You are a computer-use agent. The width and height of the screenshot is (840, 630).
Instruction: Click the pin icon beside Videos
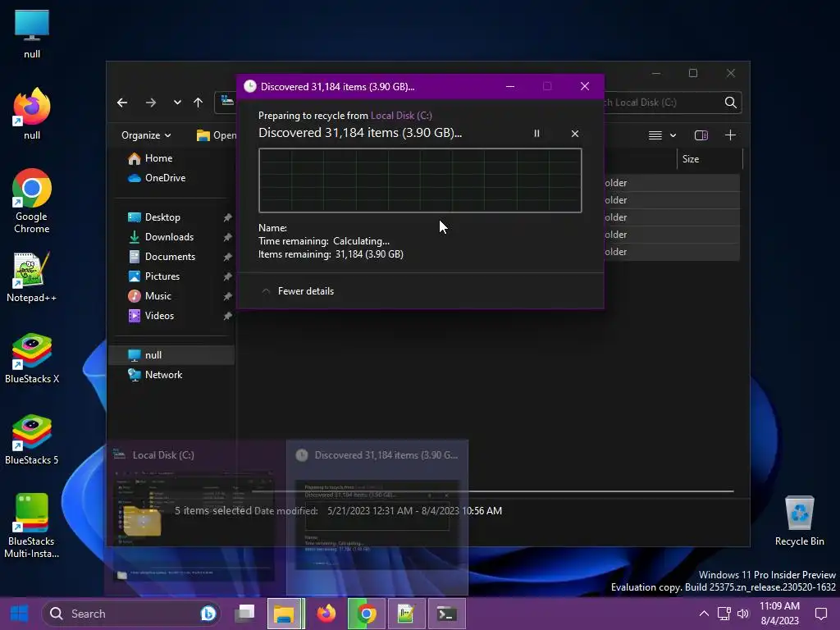(x=227, y=316)
